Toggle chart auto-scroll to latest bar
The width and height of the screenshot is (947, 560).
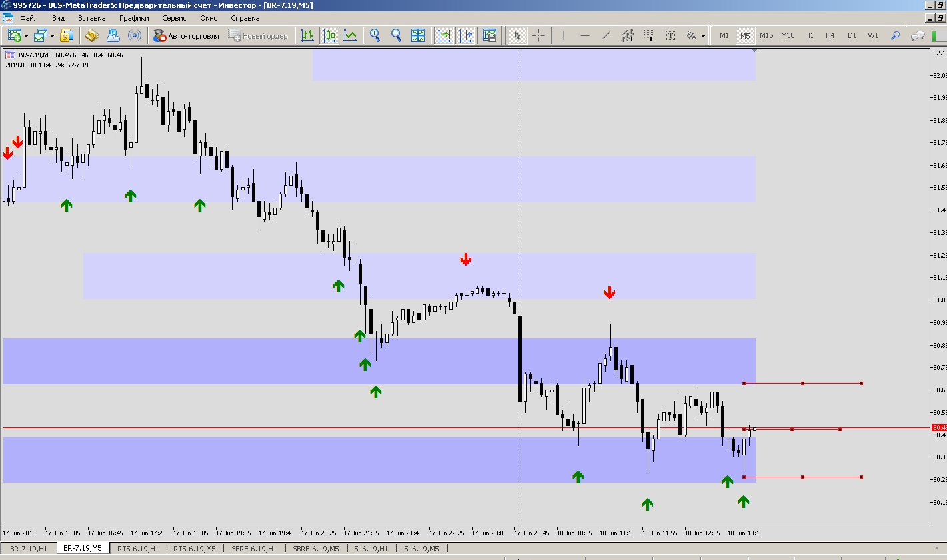[443, 35]
